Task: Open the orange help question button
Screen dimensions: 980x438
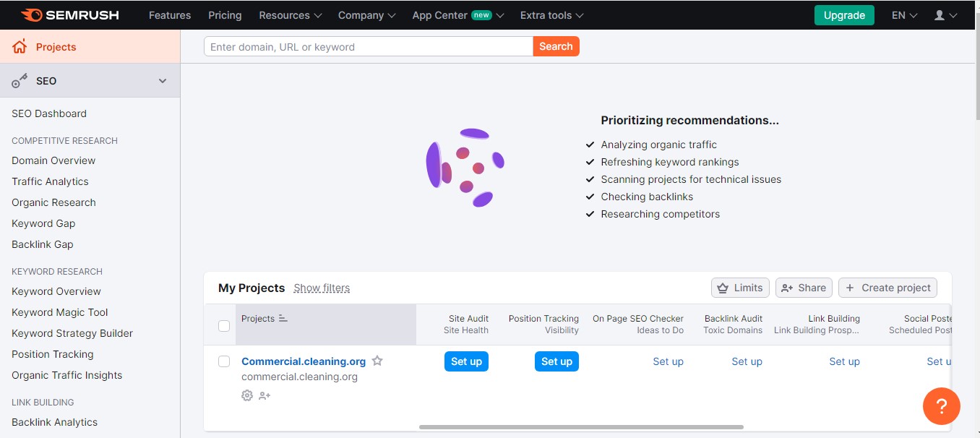Action: point(942,405)
